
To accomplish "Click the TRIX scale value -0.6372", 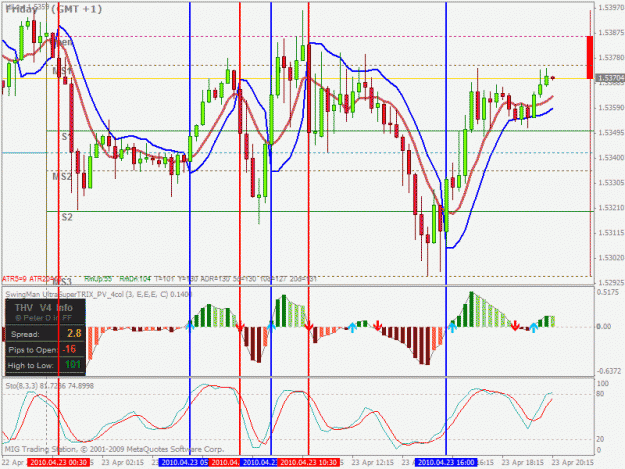I will (x=609, y=371).
